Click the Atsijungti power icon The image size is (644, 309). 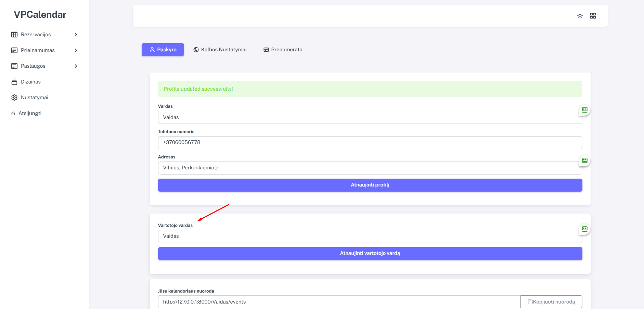[13, 113]
